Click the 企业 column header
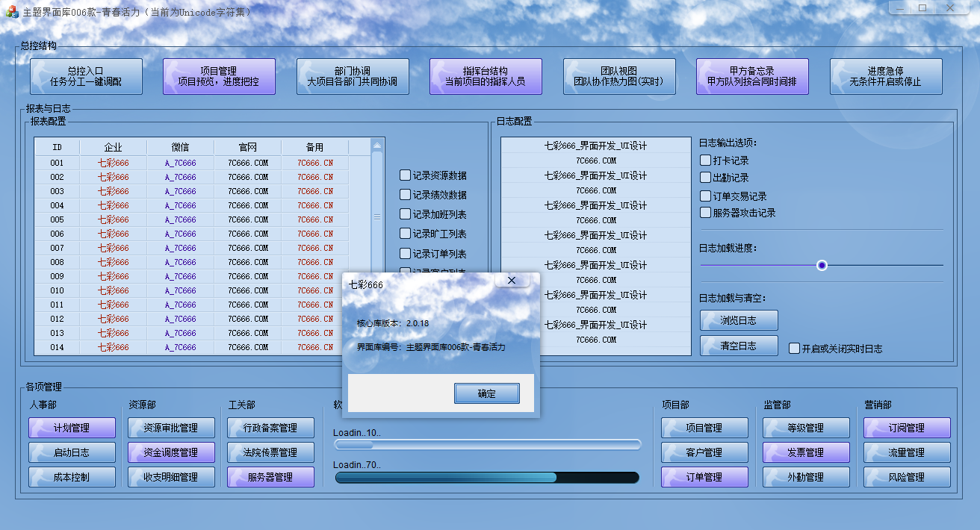The width and height of the screenshot is (980, 530). [113, 147]
